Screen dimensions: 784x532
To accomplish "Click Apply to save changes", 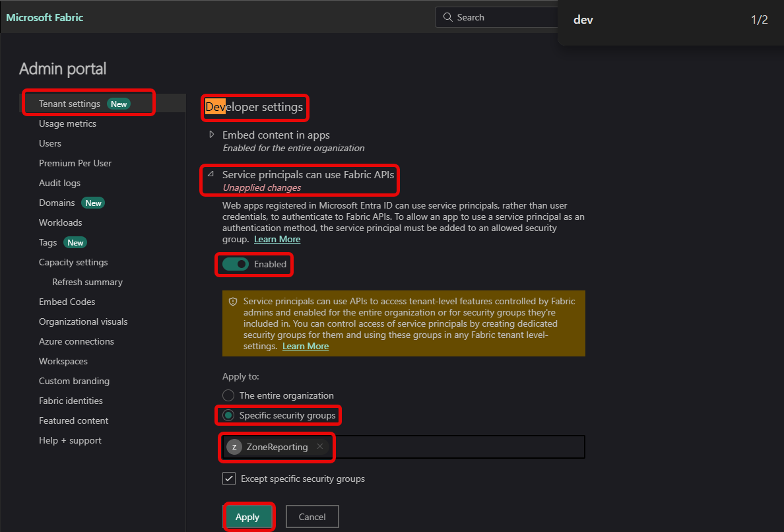I will click(x=247, y=517).
